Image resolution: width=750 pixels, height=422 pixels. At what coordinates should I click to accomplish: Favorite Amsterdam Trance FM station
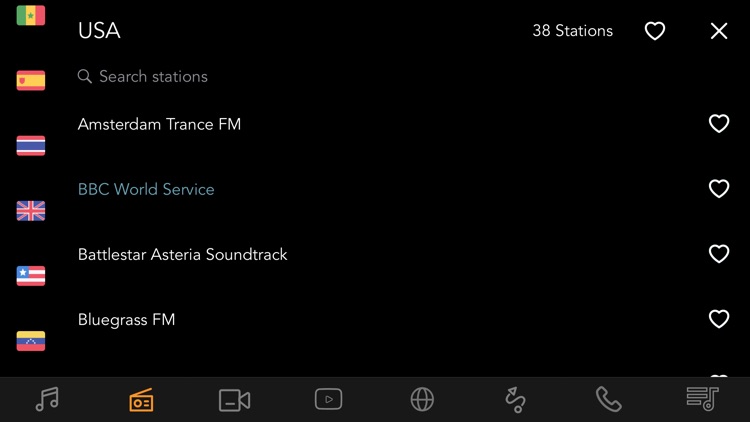pyautogui.click(x=718, y=124)
